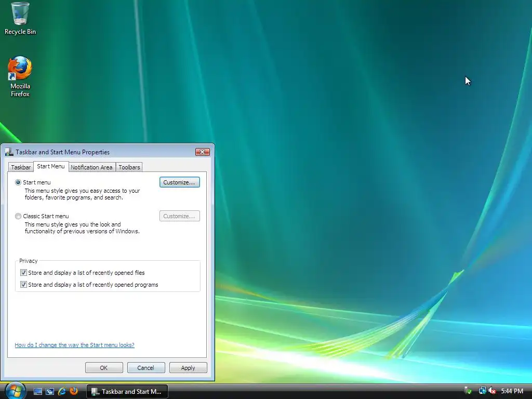This screenshot has width=532, height=399.
Task: Open the network status tray icon
Action: pos(482,391)
